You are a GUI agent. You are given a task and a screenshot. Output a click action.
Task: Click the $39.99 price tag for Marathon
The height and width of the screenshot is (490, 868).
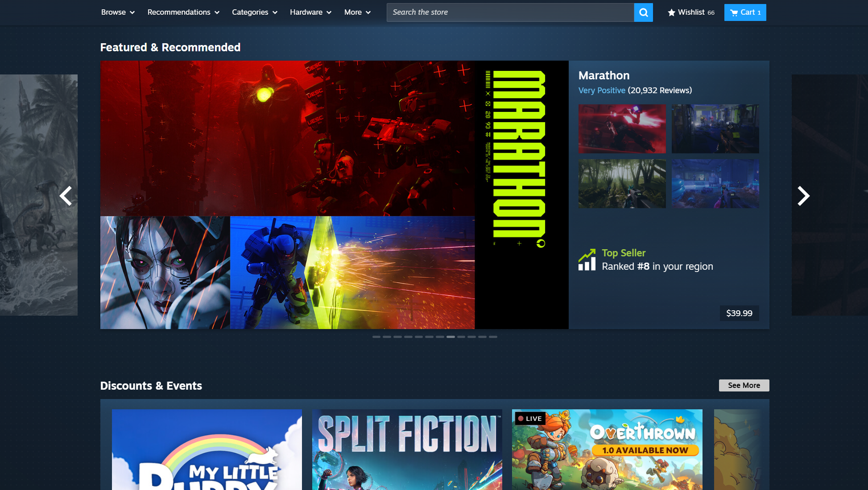pos(739,313)
